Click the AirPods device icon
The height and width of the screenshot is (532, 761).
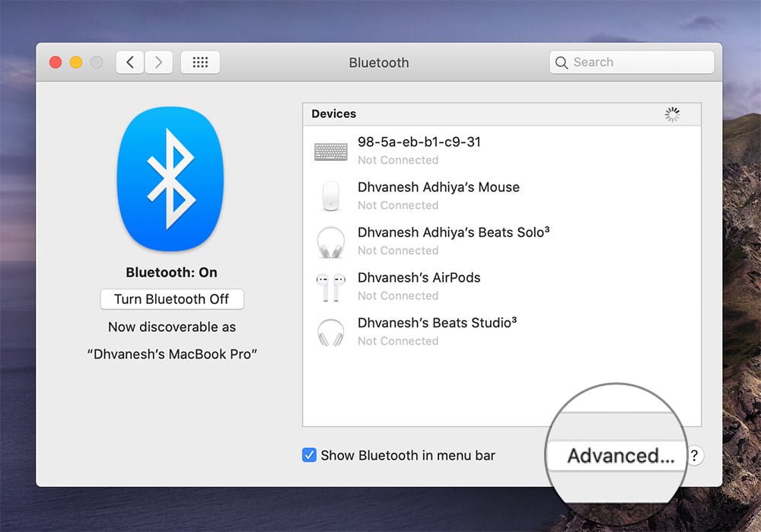[330, 287]
